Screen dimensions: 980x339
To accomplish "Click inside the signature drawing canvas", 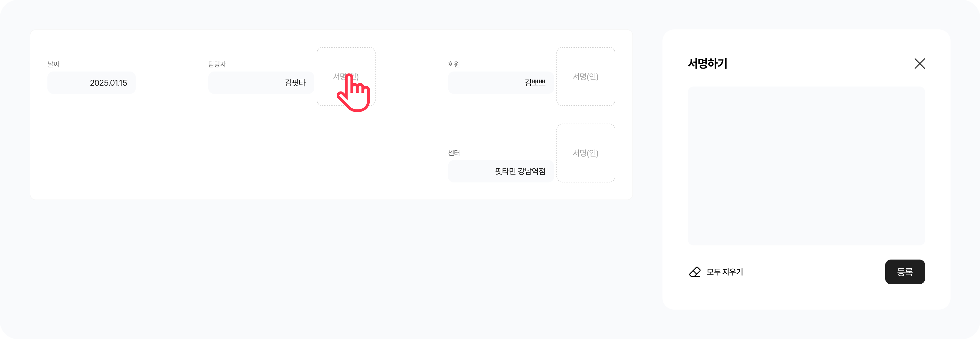I will [x=806, y=166].
